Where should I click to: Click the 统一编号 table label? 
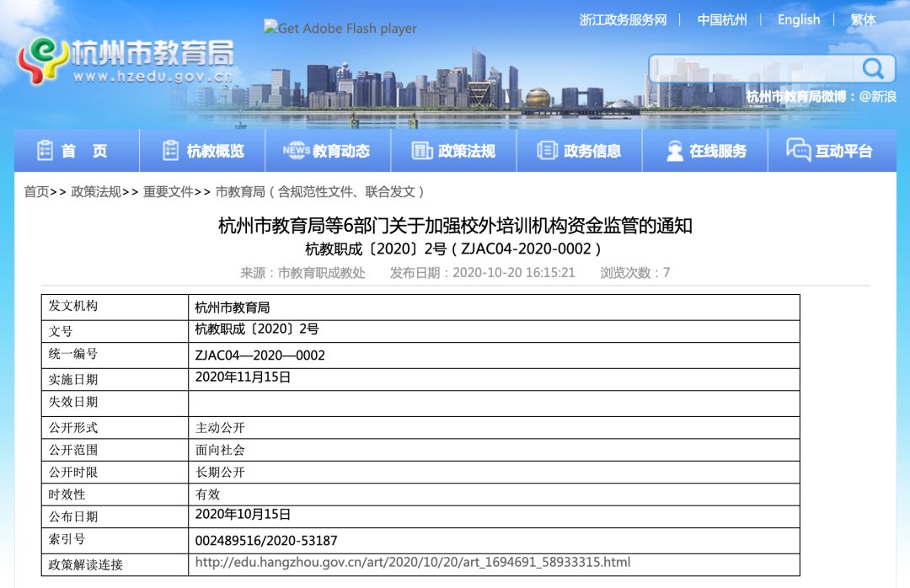[x=73, y=354]
